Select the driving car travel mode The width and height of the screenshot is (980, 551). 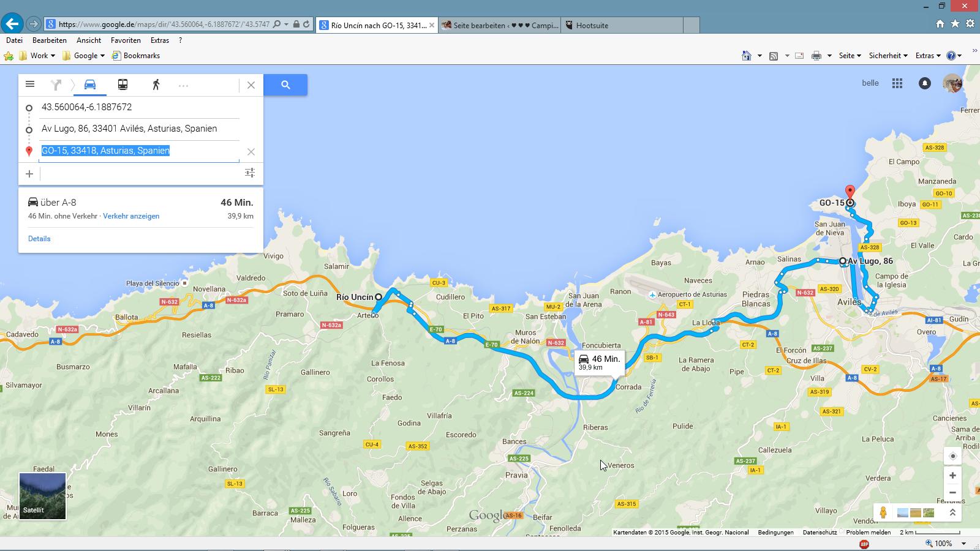tap(90, 84)
